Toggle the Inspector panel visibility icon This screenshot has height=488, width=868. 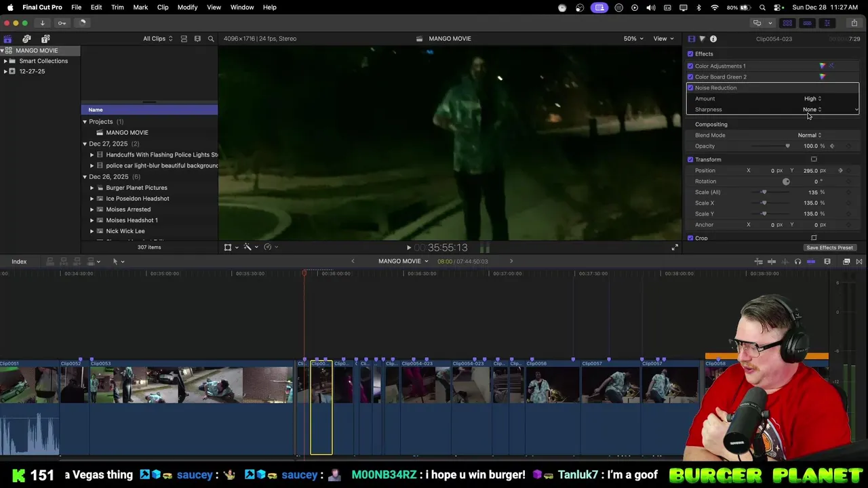pos(827,23)
